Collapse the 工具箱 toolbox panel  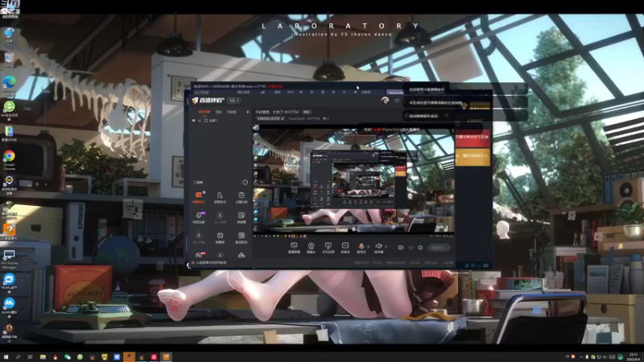246,183
